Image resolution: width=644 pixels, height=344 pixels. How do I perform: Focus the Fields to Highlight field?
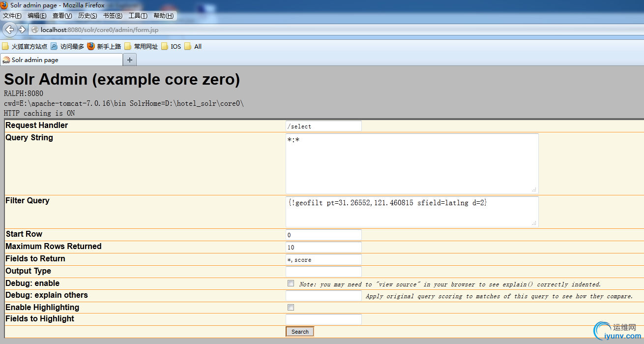pyautogui.click(x=323, y=319)
